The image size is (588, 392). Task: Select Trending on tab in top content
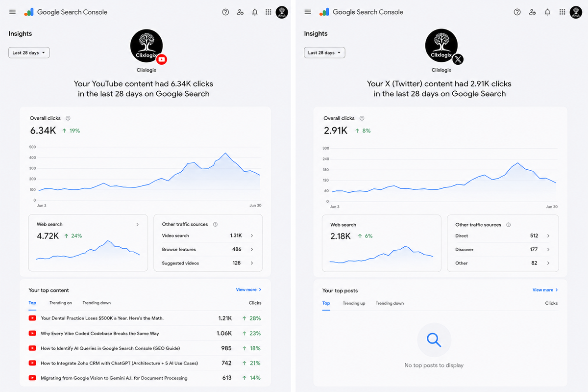coord(60,303)
